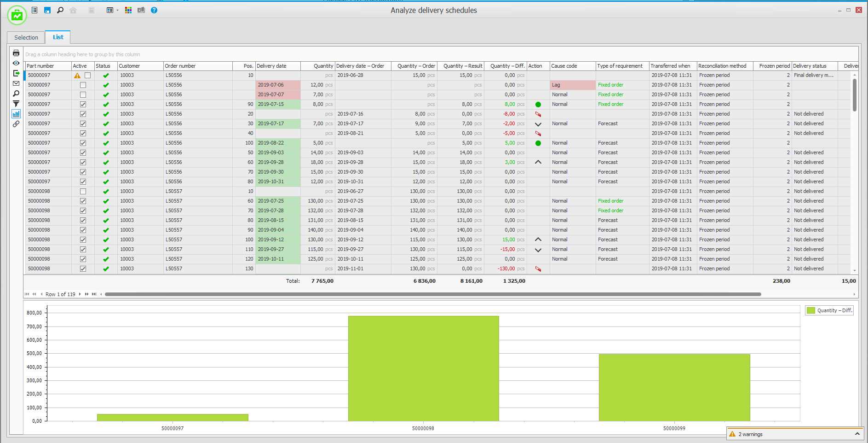Open the window layout dropdown arrow
The image size is (868, 443).
coord(117,11)
